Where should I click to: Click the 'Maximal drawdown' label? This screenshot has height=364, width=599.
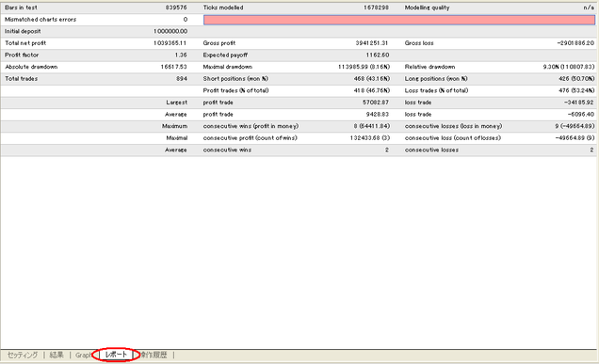pos(228,67)
